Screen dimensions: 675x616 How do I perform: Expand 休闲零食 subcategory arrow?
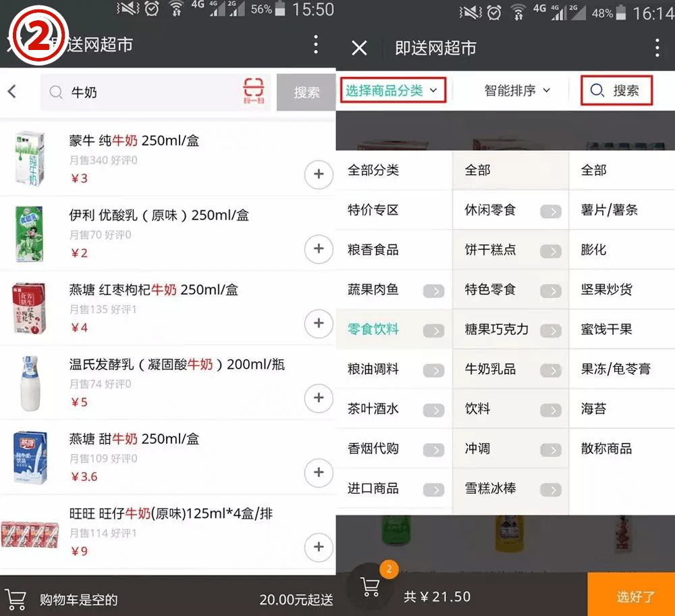[551, 211]
